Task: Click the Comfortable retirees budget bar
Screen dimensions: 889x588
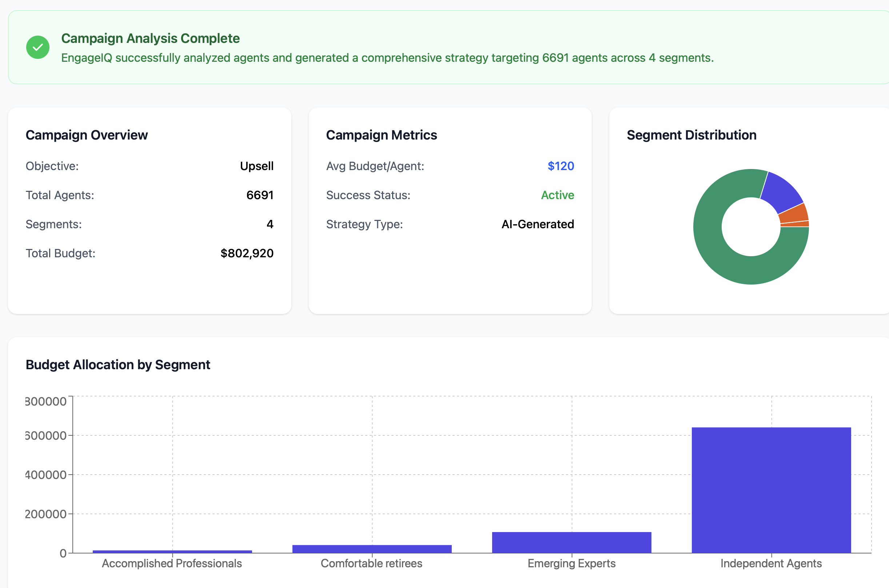Action: click(x=371, y=549)
